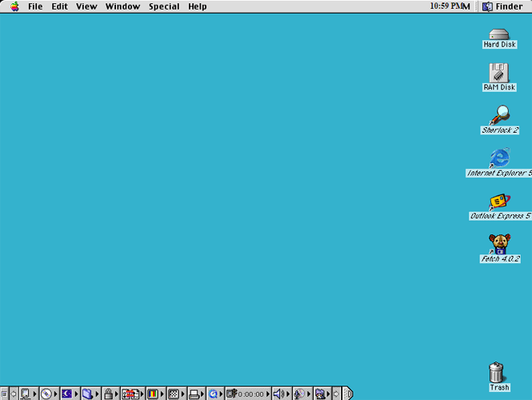Click the 'Sherlock 2' label text

500,130
